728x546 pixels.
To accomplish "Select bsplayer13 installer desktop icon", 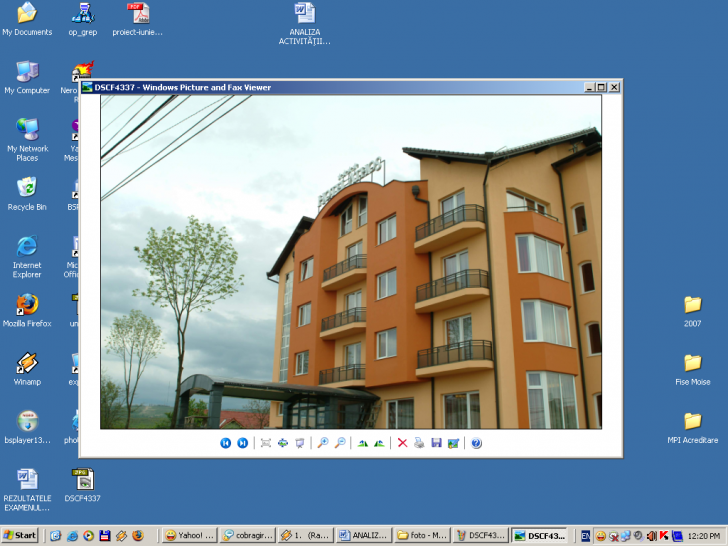I will pos(27,427).
